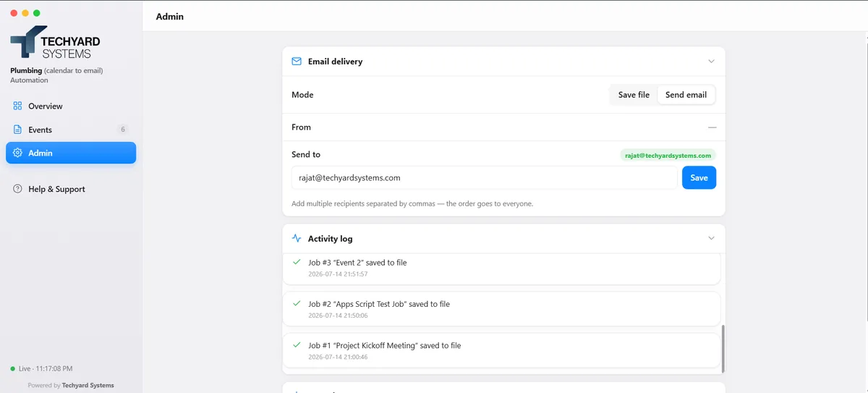Viewport: 868px width, 393px height.
Task: Click the Job #2 "Apps Script Test Job" entry
Action: pyautogui.click(x=502, y=309)
